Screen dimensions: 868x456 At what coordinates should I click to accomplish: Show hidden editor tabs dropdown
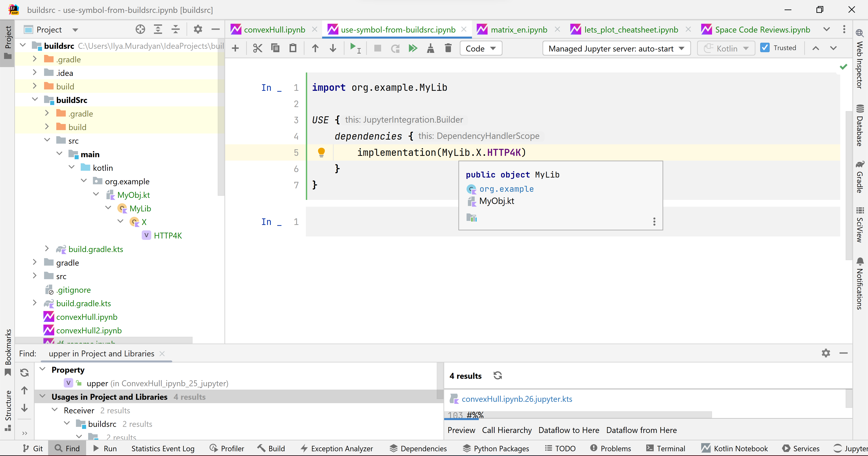click(x=826, y=30)
